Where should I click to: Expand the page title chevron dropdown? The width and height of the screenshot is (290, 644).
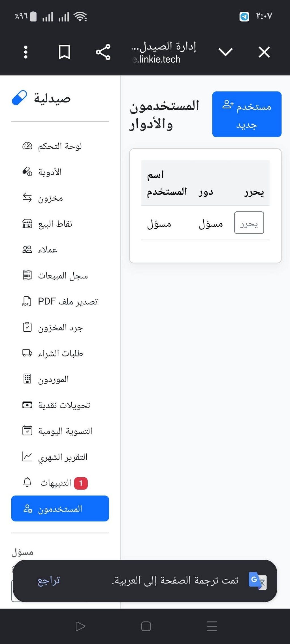click(x=225, y=52)
